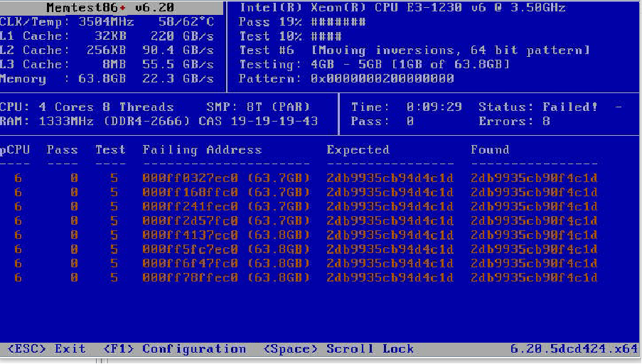Select failing address 000ff241fec0

pyautogui.click(x=191, y=206)
